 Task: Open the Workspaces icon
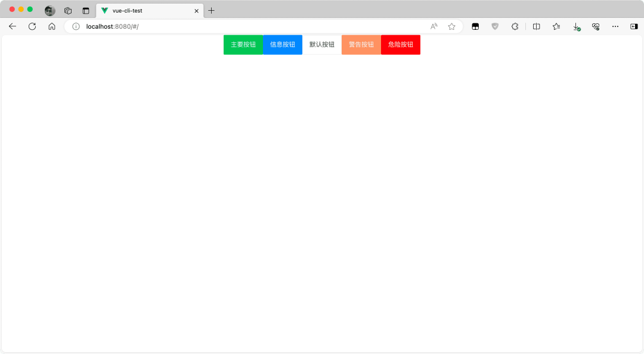coord(68,11)
